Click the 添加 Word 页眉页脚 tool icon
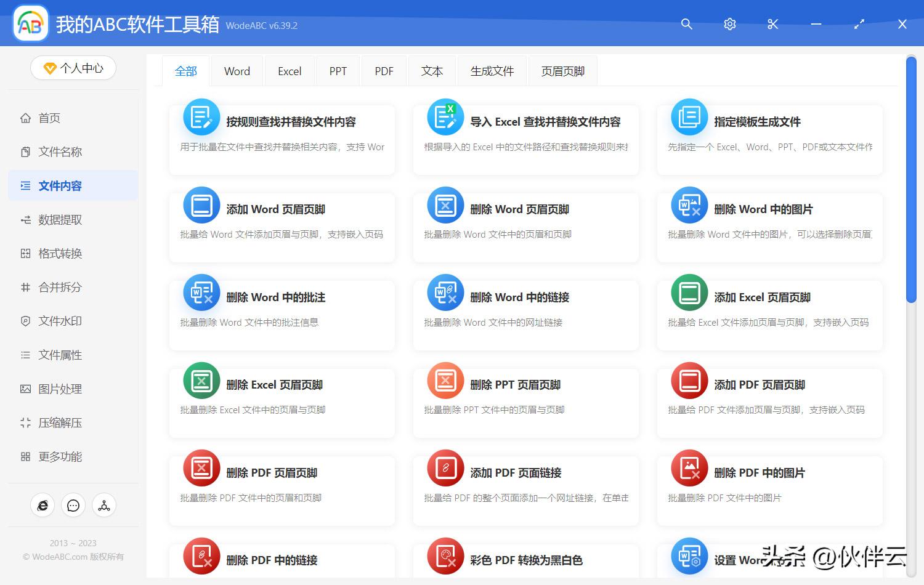 [201, 205]
